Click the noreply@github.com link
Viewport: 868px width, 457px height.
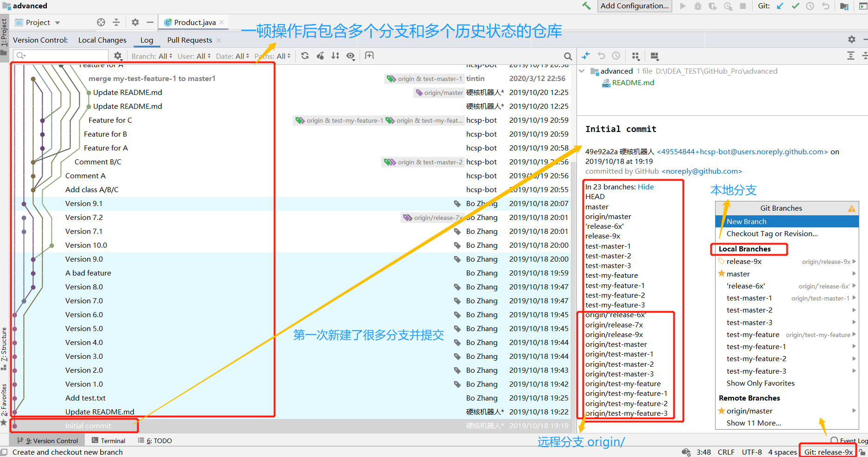702,171
